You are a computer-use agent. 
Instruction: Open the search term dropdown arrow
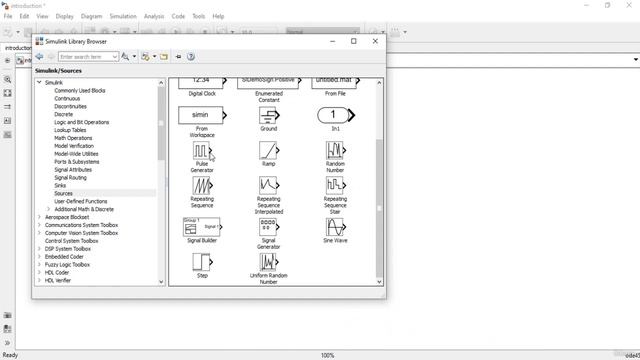115,57
